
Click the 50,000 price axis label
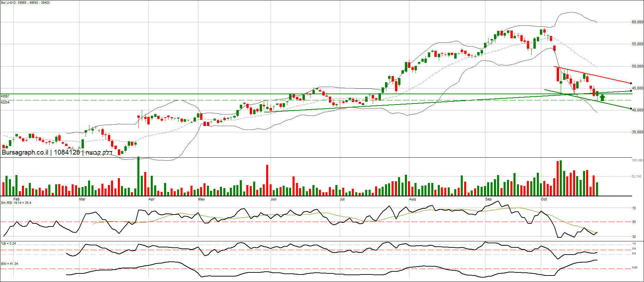tap(637, 66)
